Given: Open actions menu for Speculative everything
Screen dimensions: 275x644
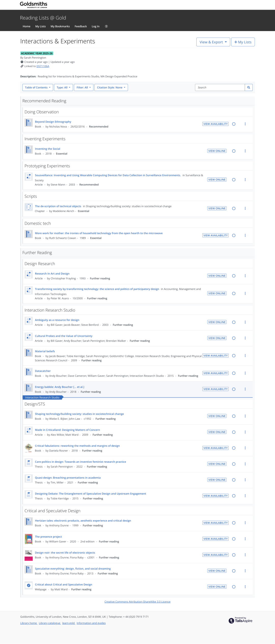Looking at the screenshot, I should (x=245, y=571).
